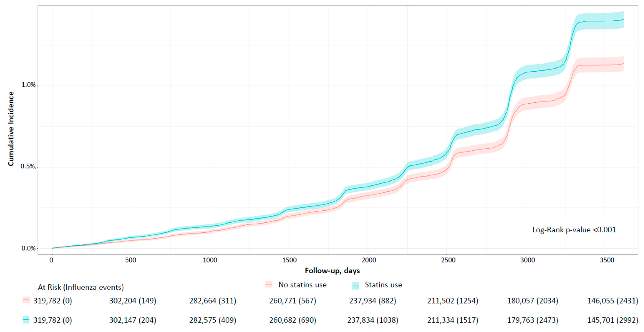Click the 1.0% y-axis tick label

29,85
